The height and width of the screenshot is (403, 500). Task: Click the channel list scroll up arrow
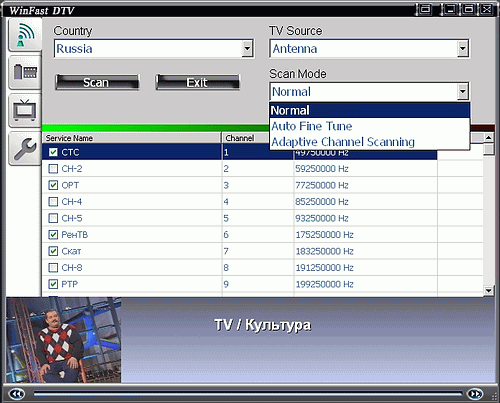click(x=488, y=137)
